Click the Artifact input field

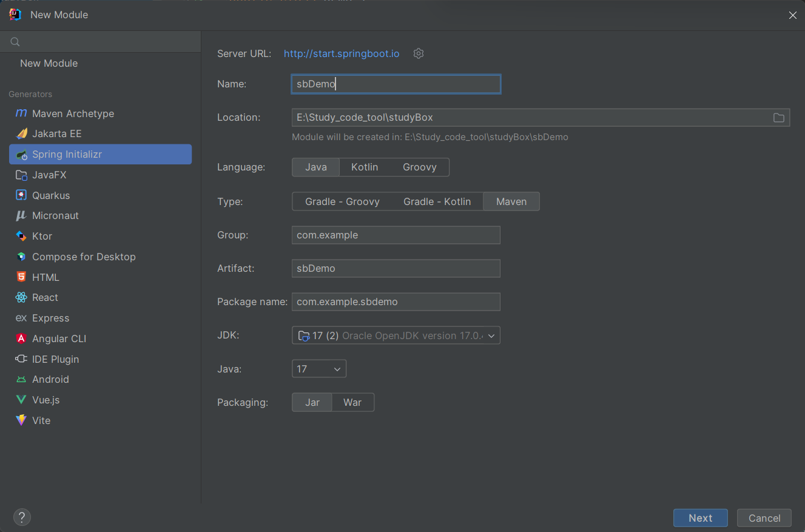coord(396,268)
